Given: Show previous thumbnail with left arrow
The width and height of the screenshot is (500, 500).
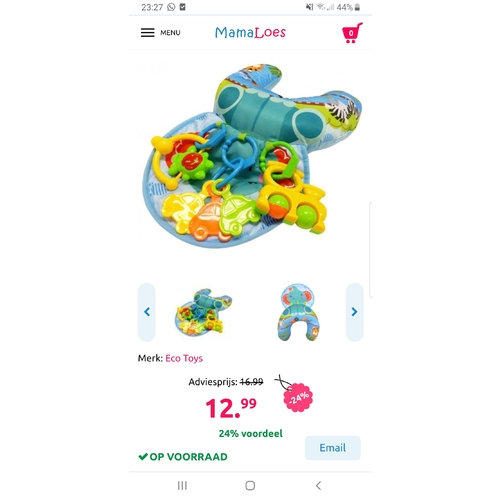Looking at the screenshot, I should pyautogui.click(x=147, y=312).
